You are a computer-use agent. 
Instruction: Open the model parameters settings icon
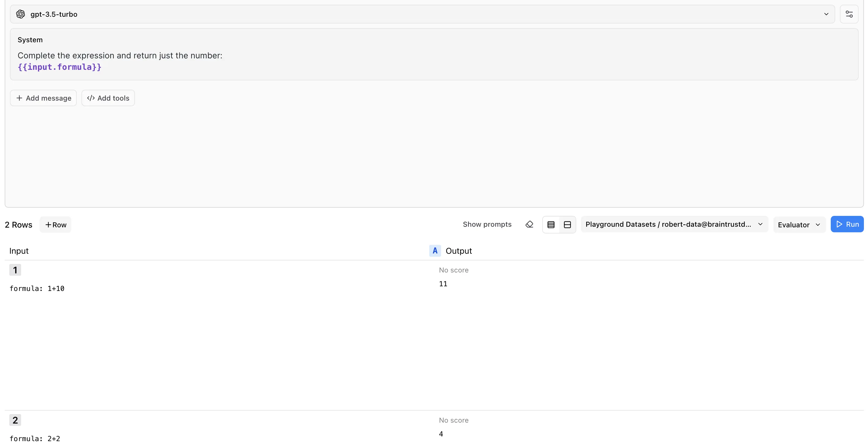click(x=849, y=14)
